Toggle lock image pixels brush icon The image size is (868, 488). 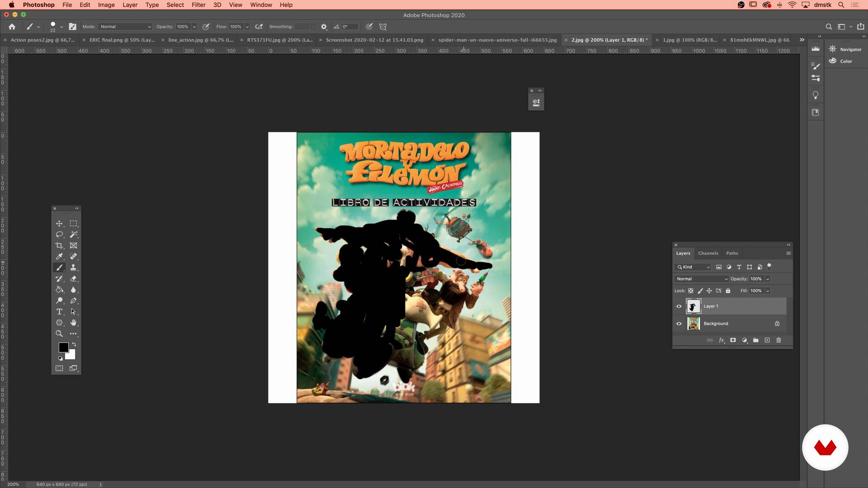click(x=700, y=291)
